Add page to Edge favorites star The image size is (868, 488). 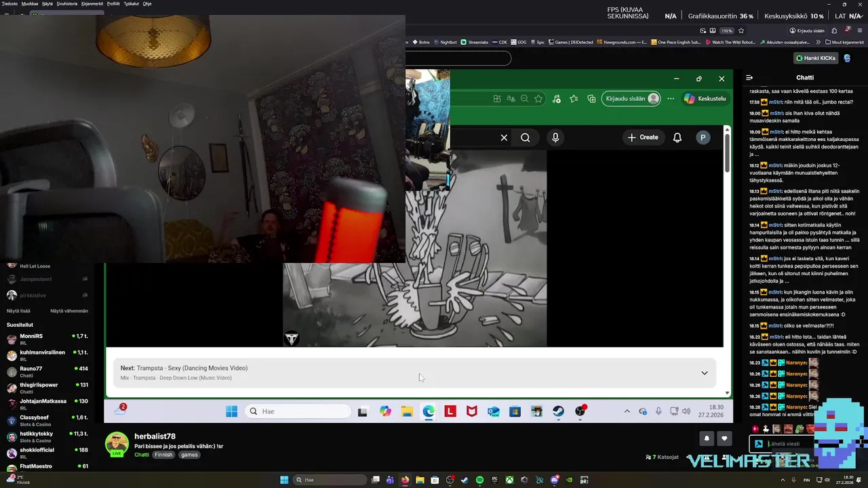(x=538, y=99)
